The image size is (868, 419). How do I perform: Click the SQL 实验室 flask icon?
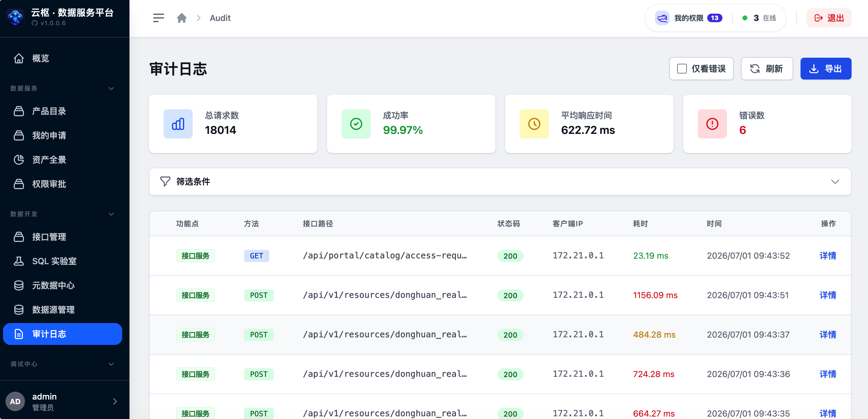(19, 261)
